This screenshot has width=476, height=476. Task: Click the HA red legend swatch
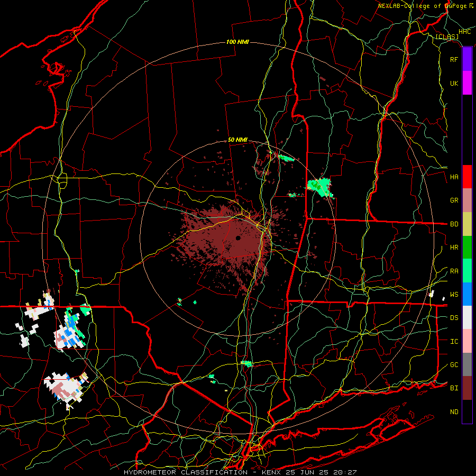(467, 177)
